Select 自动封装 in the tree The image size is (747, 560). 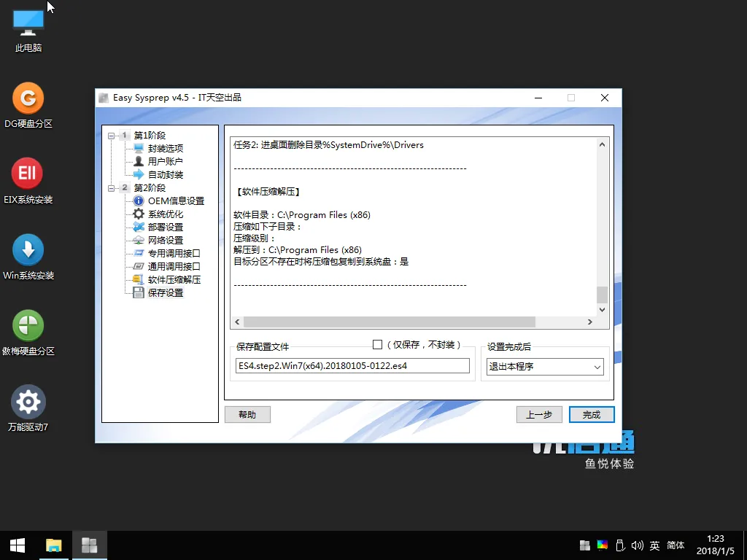[x=166, y=175]
